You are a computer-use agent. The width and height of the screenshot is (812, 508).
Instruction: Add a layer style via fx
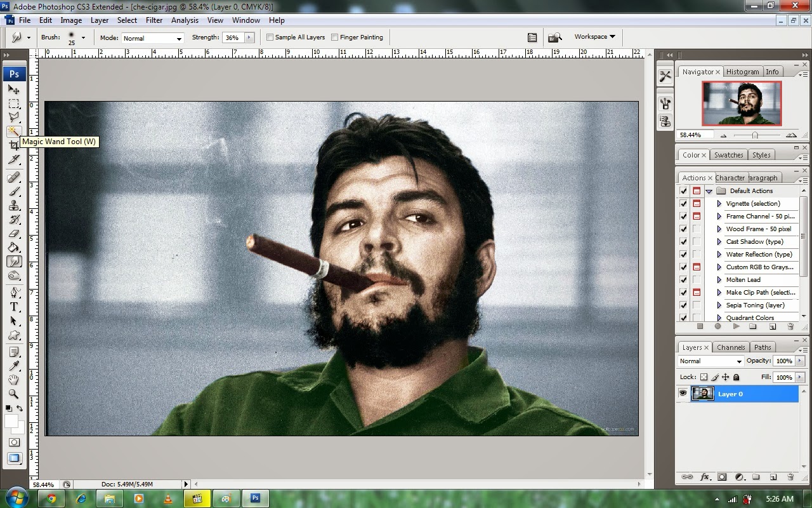705,477
